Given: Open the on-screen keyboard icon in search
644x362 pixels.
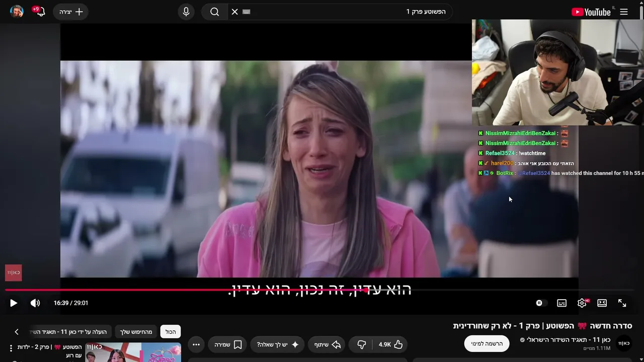Looking at the screenshot, I should coord(247,12).
